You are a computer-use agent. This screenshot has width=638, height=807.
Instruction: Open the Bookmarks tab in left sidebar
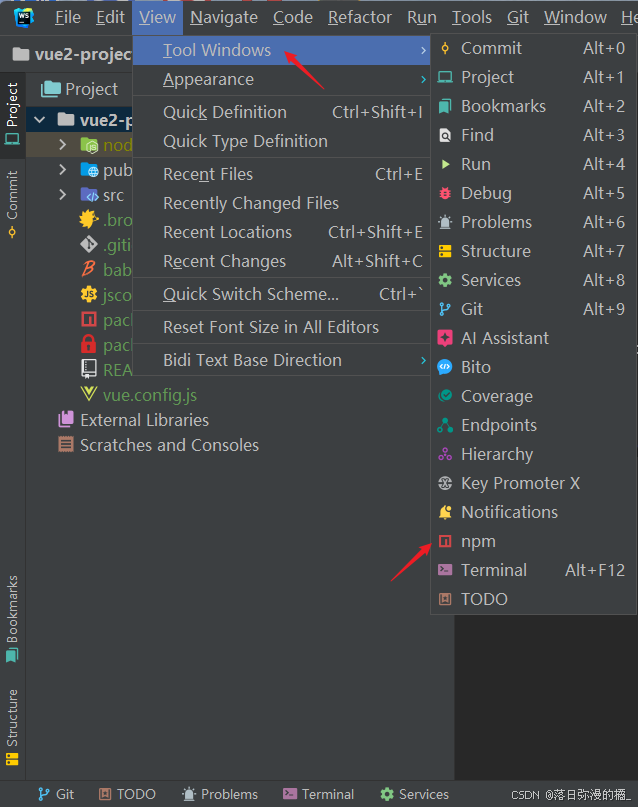click(12, 619)
